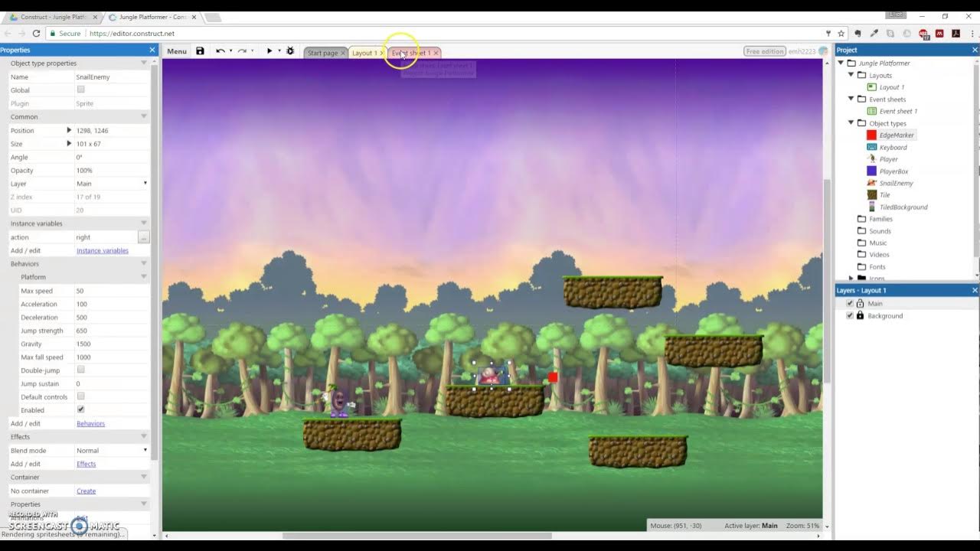Screen dimensions: 980x551
Task: Click the Create container link
Action: [x=87, y=491]
